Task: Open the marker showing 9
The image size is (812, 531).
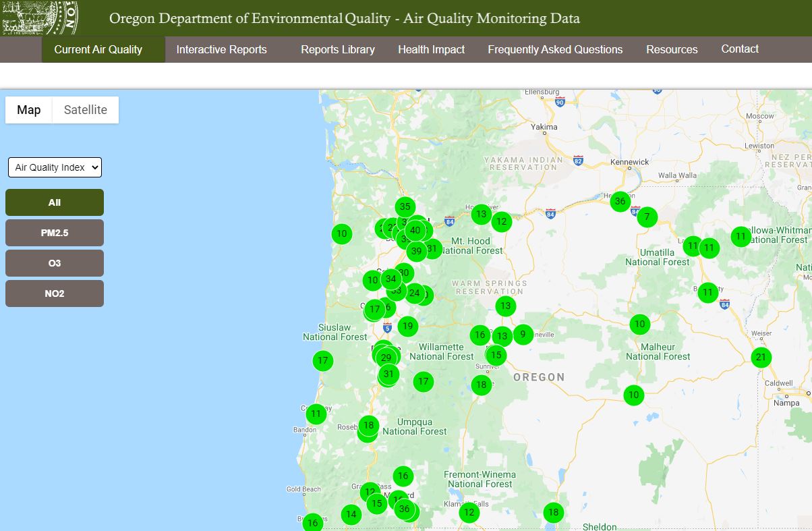Action: pos(523,334)
